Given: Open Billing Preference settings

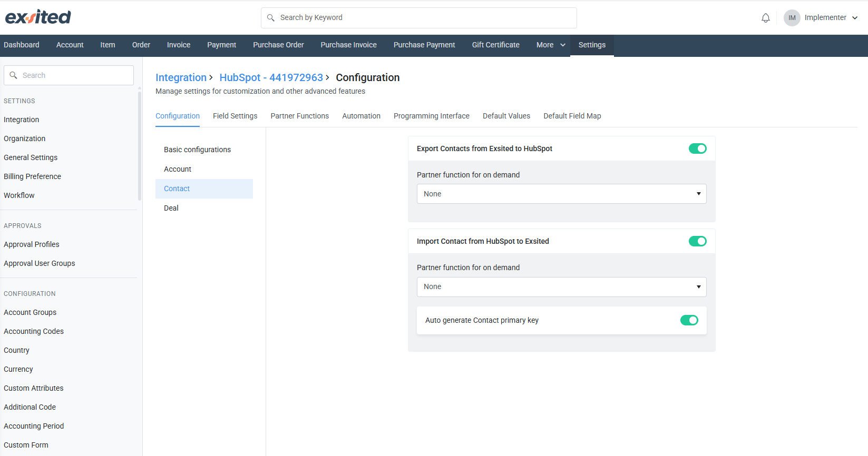Looking at the screenshot, I should coord(32,176).
